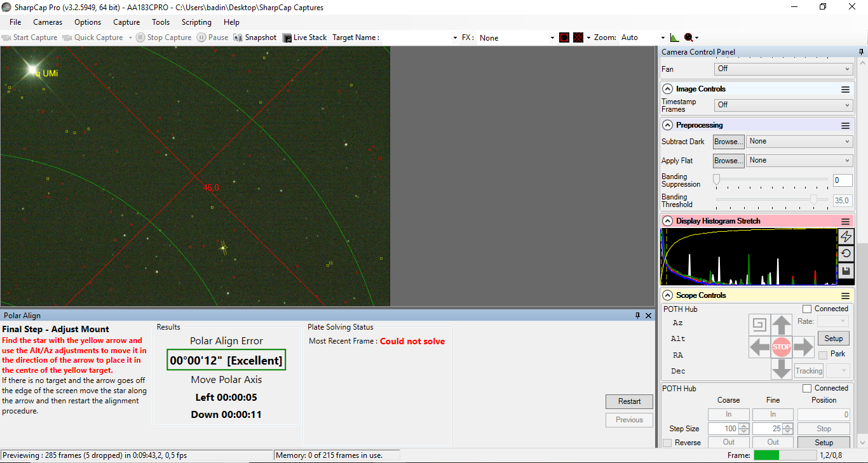The height and width of the screenshot is (463, 868).
Task: Open the Timestamp Frames dropdown
Action: pos(784,105)
